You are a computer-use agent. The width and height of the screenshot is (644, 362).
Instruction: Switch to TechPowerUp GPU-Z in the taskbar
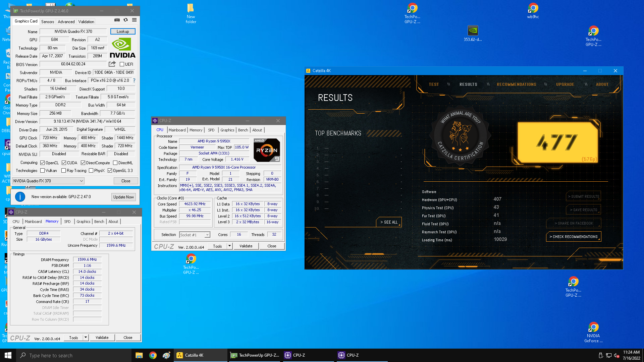[255, 355]
